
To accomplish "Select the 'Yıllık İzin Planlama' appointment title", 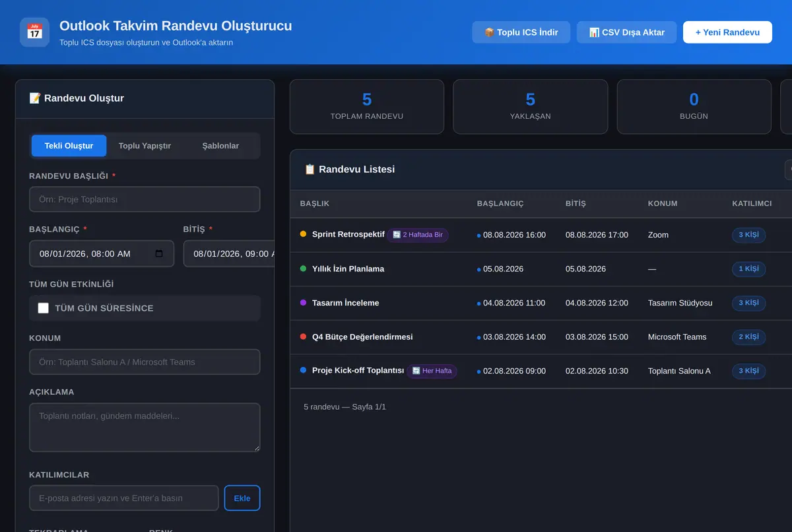I will pyautogui.click(x=348, y=269).
